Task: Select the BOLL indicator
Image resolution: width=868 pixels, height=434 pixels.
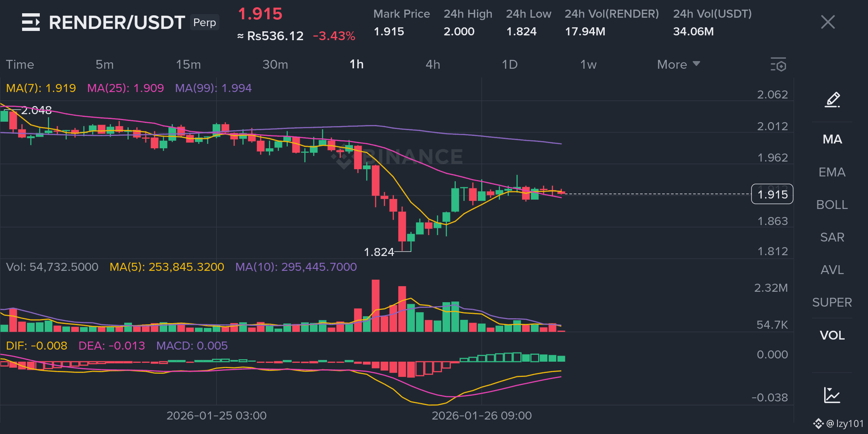Action: click(832, 205)
